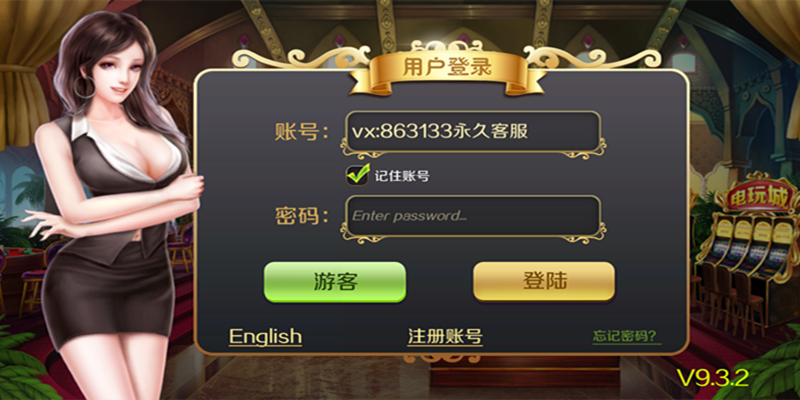Click the yellow 登陆 login button
The image size is (800, 400).
544,281
